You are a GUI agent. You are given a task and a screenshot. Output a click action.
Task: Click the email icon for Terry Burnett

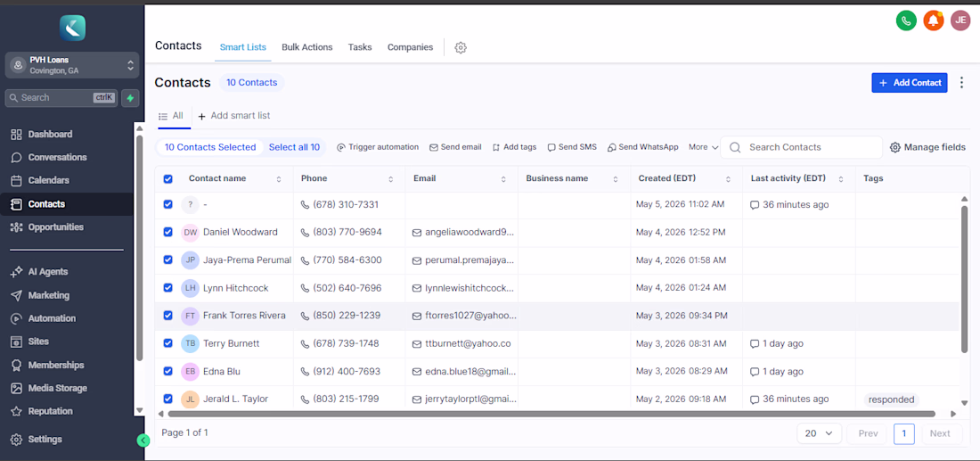pos(417,343)
